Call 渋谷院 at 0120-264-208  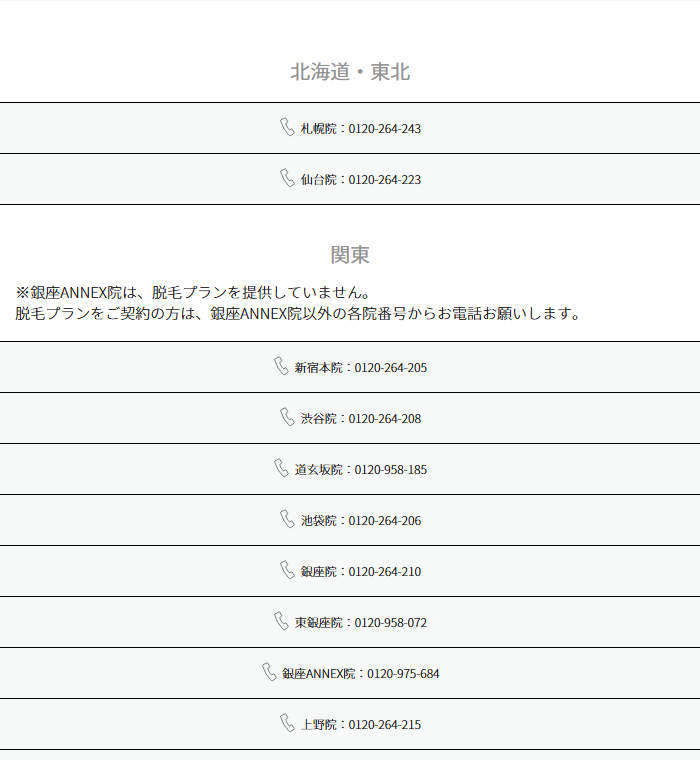[350, 418]
